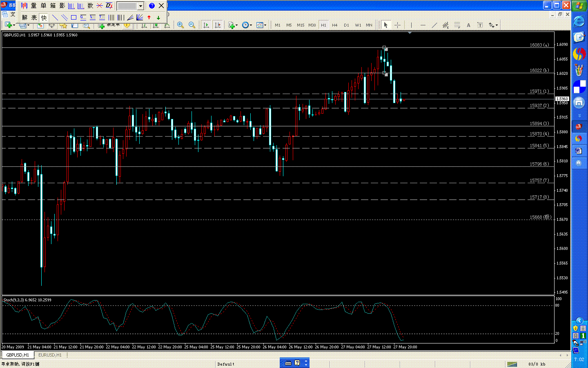Switch chart to H4 timeframe
Screen dimensions: 588x368
(x=335, y=25)
